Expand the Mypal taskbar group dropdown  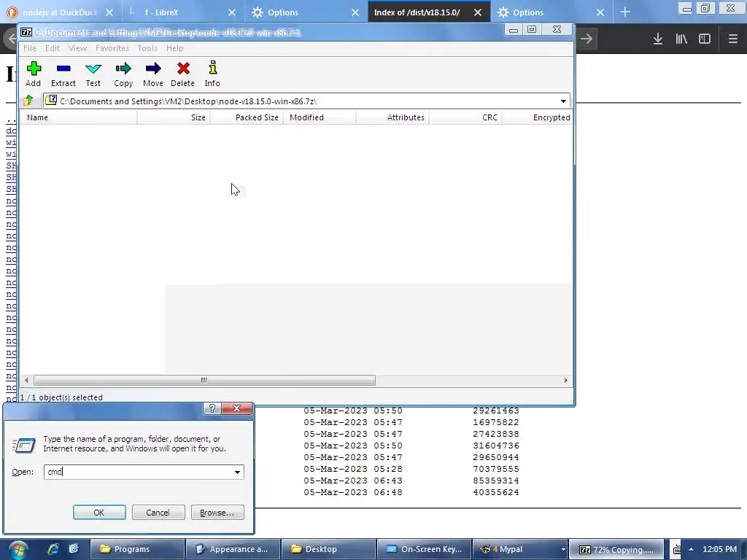point(563,550)
